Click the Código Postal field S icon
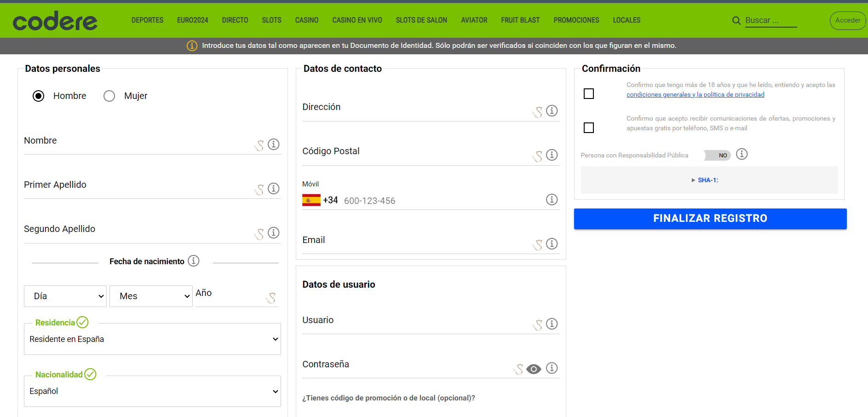This screenshot has width=868, height=417. point(538,156)
